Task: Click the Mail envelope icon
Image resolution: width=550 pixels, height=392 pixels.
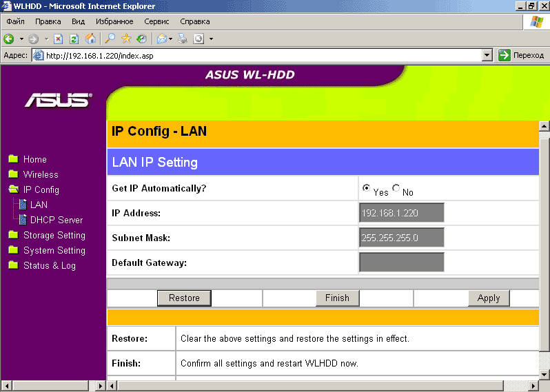Action: [162, 39]
